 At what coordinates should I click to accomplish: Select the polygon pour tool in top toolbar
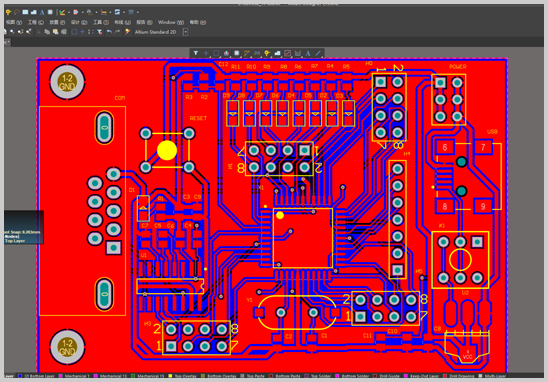34,12
